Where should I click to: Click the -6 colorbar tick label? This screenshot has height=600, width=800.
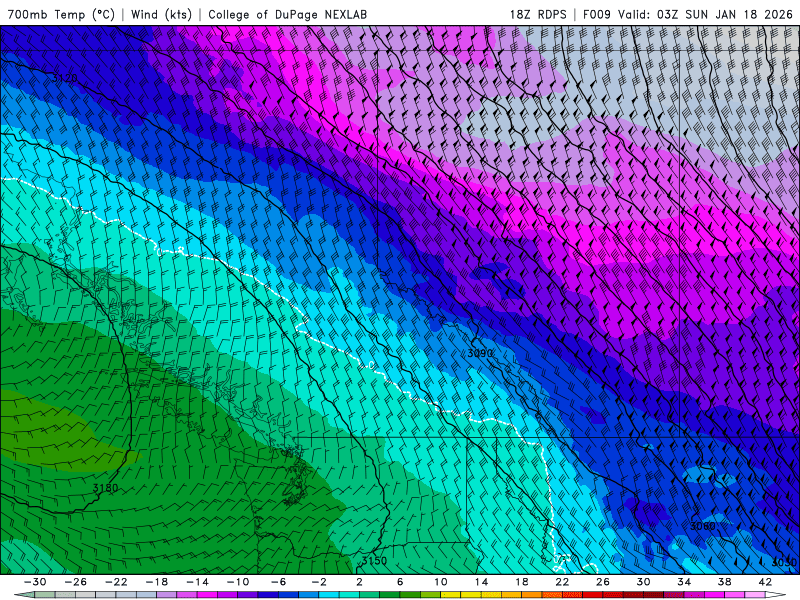tap(279, 582)
